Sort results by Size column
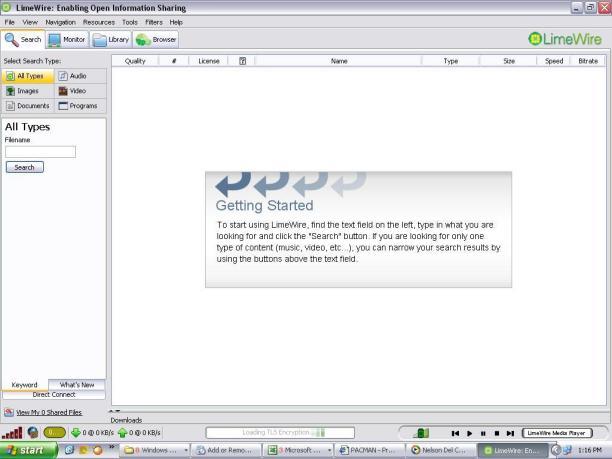 [509, 61]
